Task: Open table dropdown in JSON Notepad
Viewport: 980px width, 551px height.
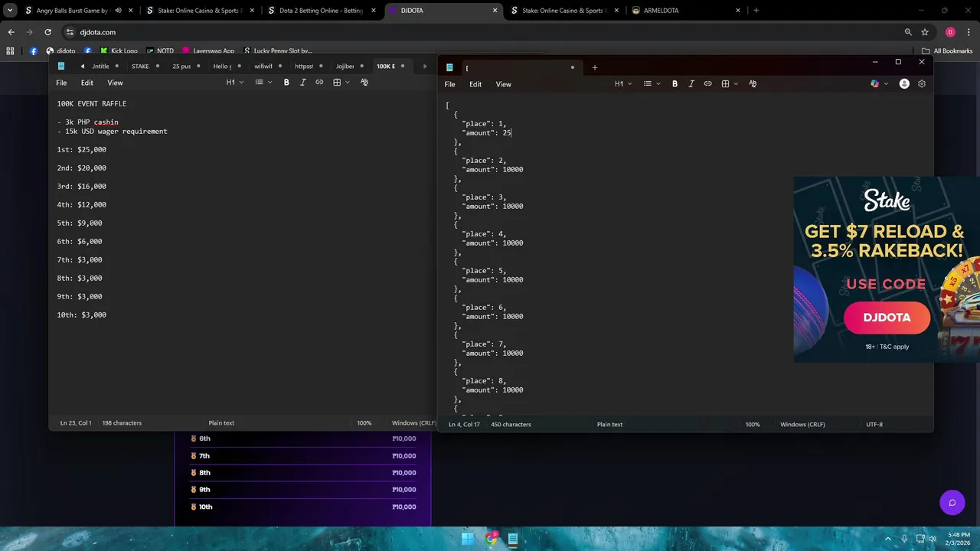Action: coord(729,84)
